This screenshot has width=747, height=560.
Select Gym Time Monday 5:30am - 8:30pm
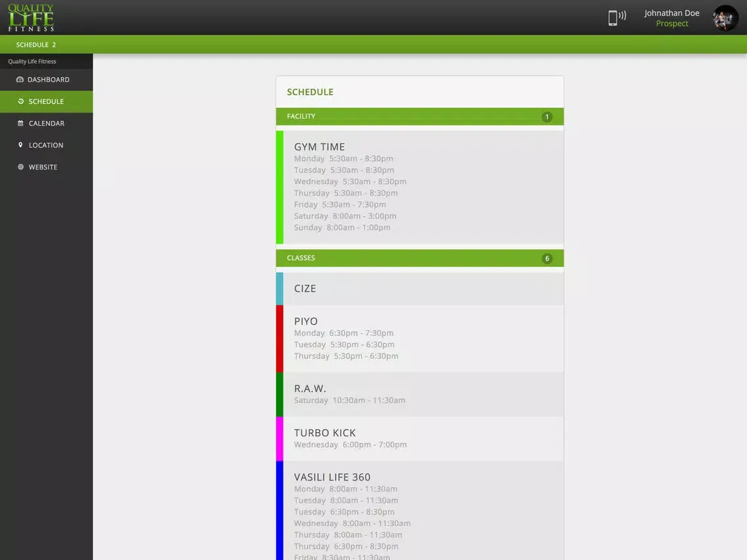pyautogui.click(x=343, y=158)
